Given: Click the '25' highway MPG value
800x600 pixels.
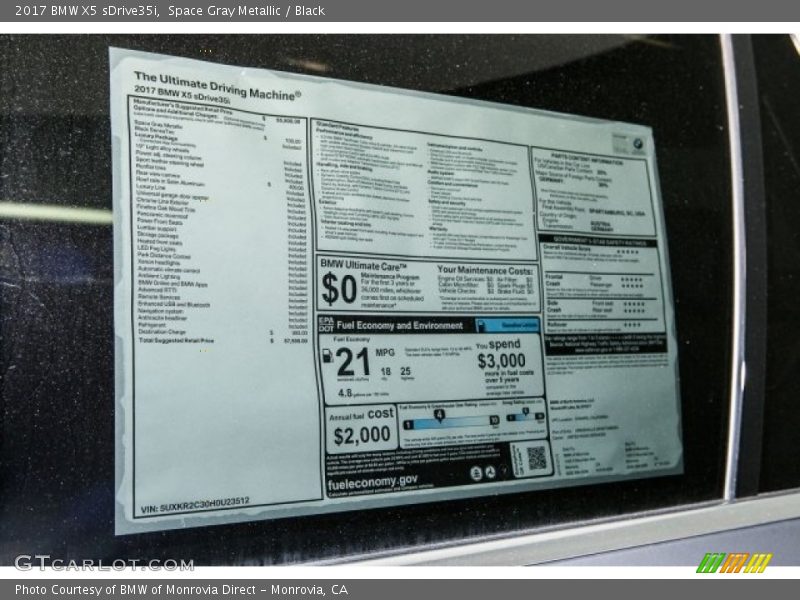Looking at the screenshot, I should 406,371.
